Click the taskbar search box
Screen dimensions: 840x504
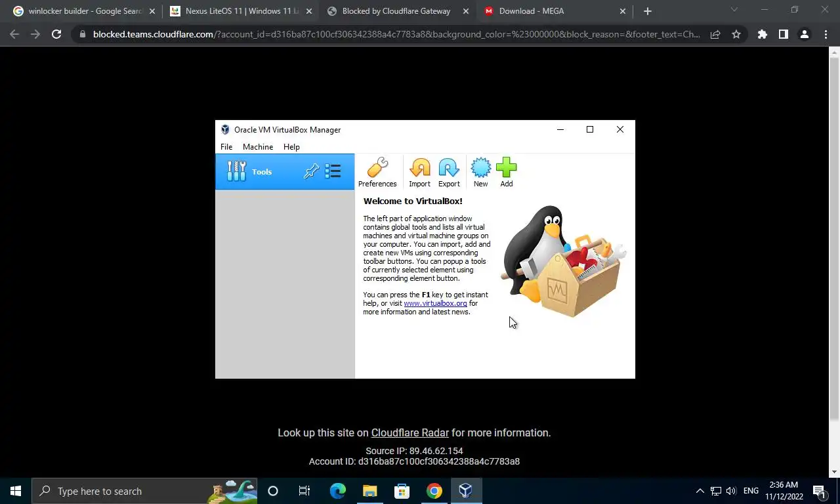click(x=144, y=491)
